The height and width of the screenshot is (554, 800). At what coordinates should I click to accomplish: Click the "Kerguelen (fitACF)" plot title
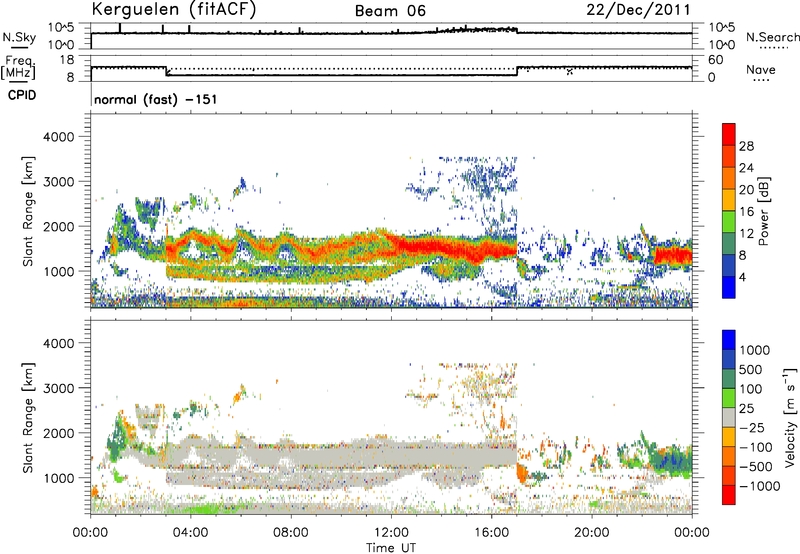(174, 9)
